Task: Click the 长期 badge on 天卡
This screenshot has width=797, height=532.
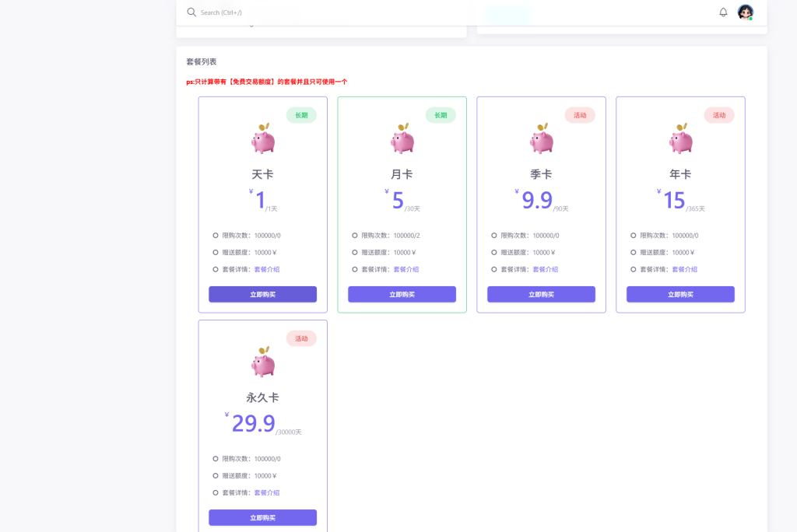Action: click(301, 115)
